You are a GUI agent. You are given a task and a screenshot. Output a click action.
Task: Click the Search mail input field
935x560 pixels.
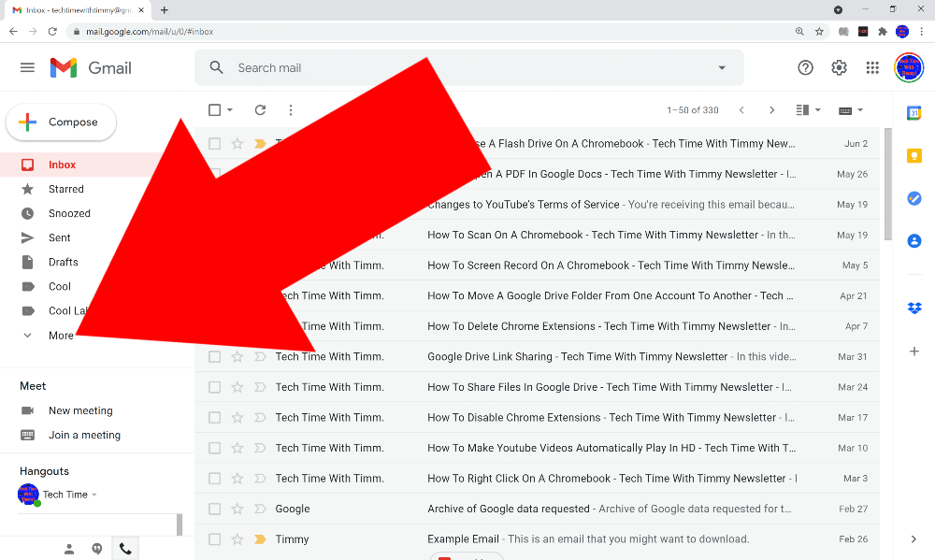pos(471,68)
